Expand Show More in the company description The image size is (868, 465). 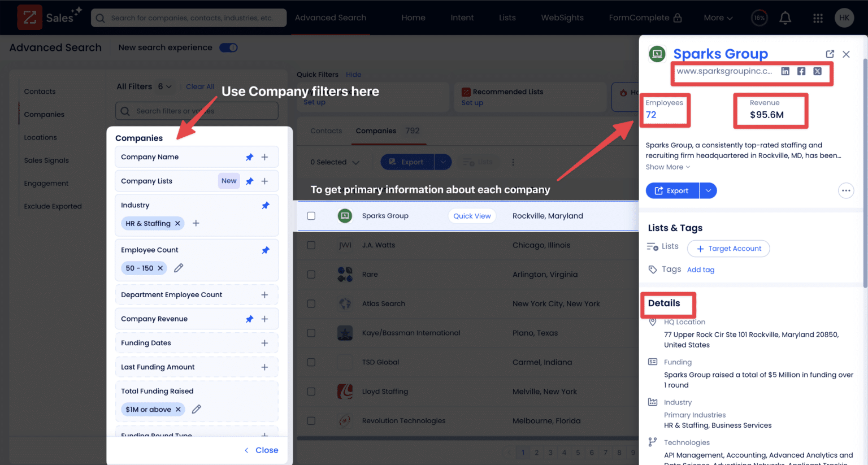pyautogui.click(x=667, y=167)
